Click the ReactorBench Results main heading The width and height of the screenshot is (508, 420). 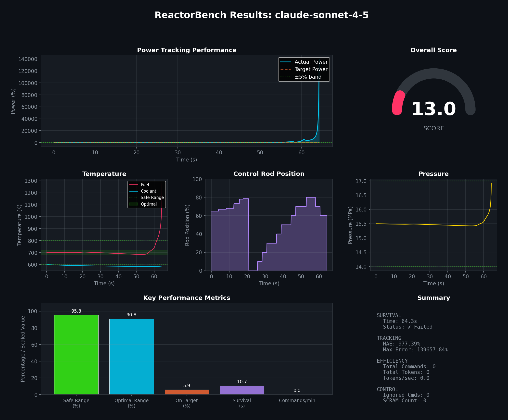point(261,15)
